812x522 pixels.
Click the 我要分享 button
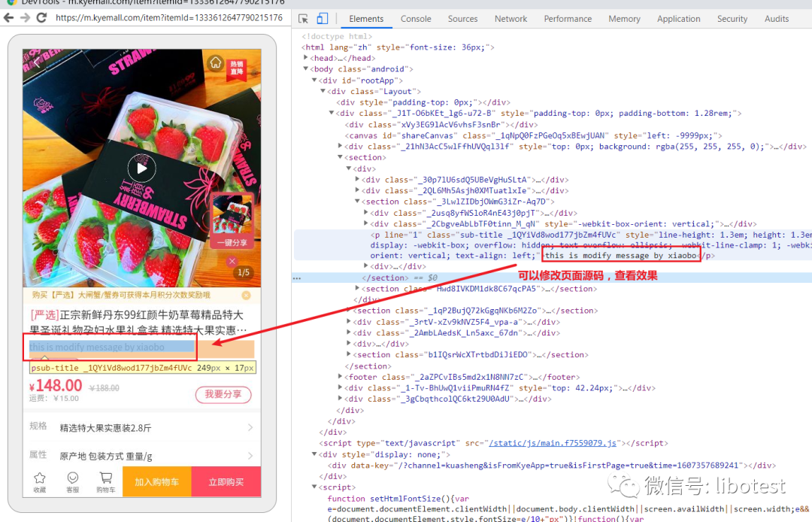click(223, 394)
